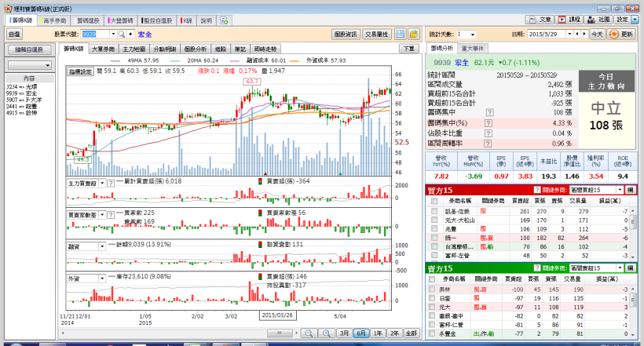Click the help icon beside 籌碼集中(%)
Screen dimensions: 644x346
click(489, 123)
